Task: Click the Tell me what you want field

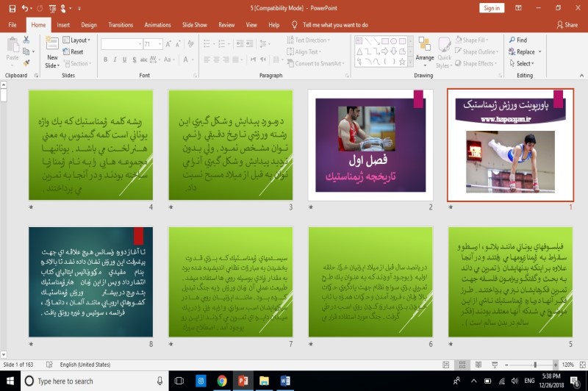Action: click(335, 25)
